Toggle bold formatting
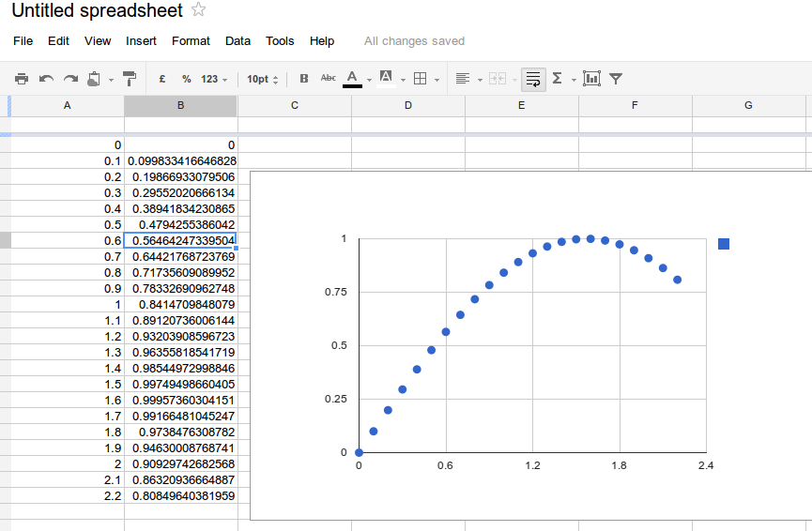 [303, 79]
